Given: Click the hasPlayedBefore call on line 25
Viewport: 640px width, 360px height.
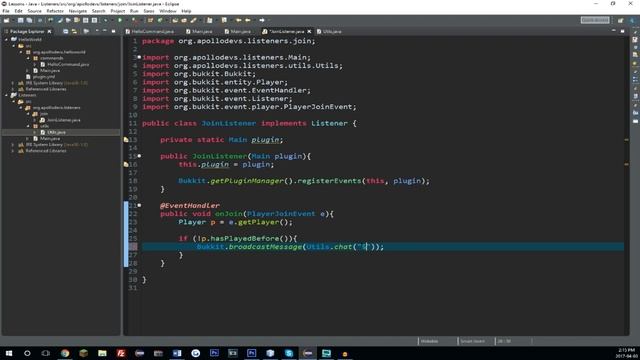Looking at the screenshot, I should click(244, 238).
